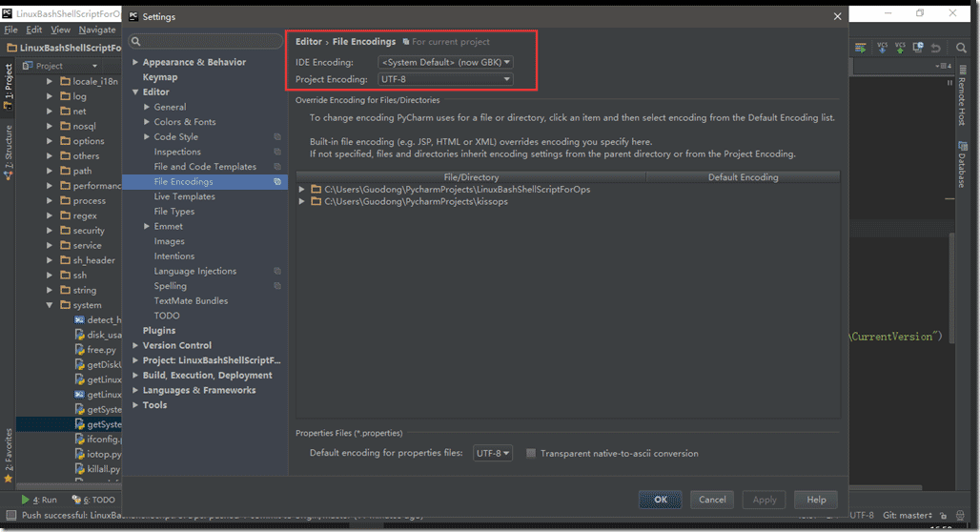
Task: Click the Help button
Action: click(x=816, y=500)
